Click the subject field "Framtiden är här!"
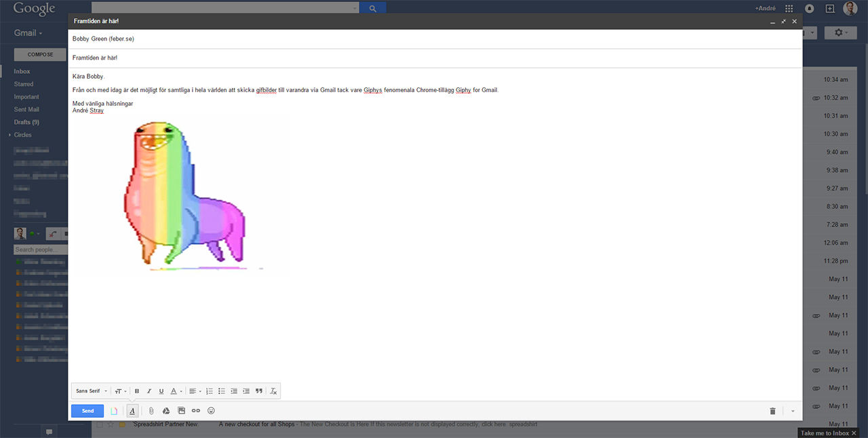This screenshot has width=868, height=438. pos(434,58)
